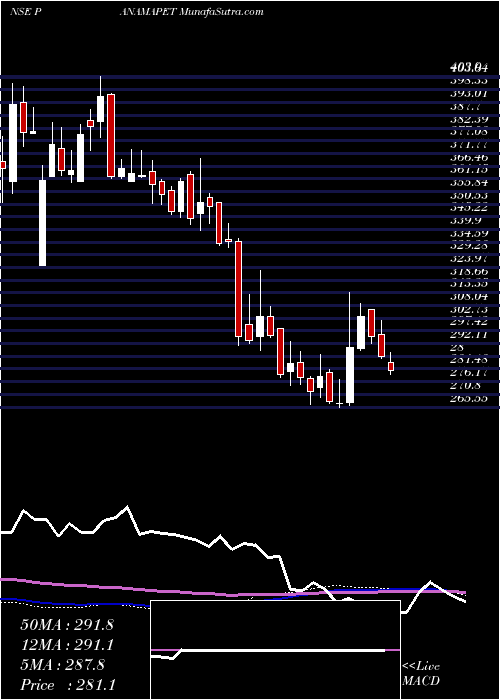
Task: Click the '5MA : 287.8' readout
Action: point(62,665)
